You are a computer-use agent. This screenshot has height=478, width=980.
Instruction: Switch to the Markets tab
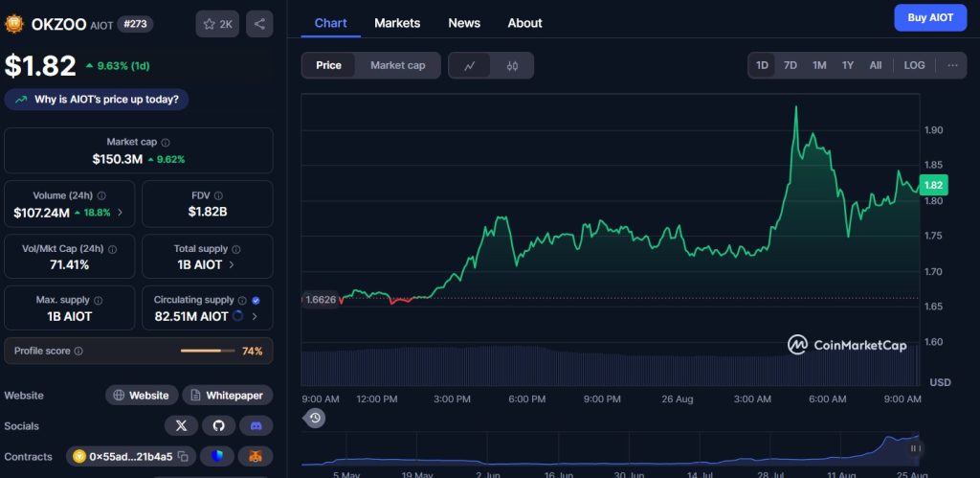[x=397, y=23]
